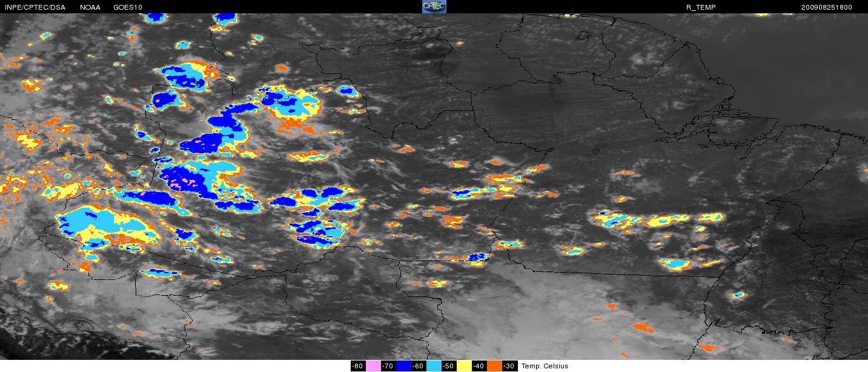Click the 200908251800 timestamp

click(826, 7)
